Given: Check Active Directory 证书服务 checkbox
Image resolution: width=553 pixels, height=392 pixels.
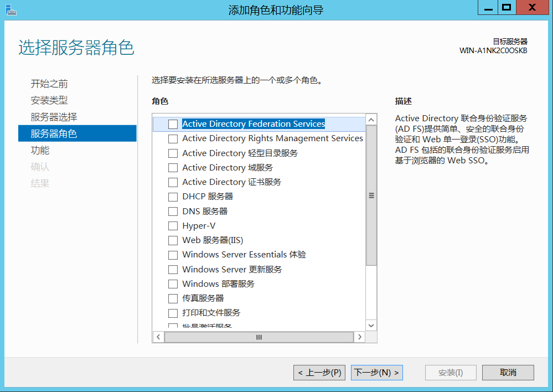Looking at the screenshot, I should pos(173,182).
